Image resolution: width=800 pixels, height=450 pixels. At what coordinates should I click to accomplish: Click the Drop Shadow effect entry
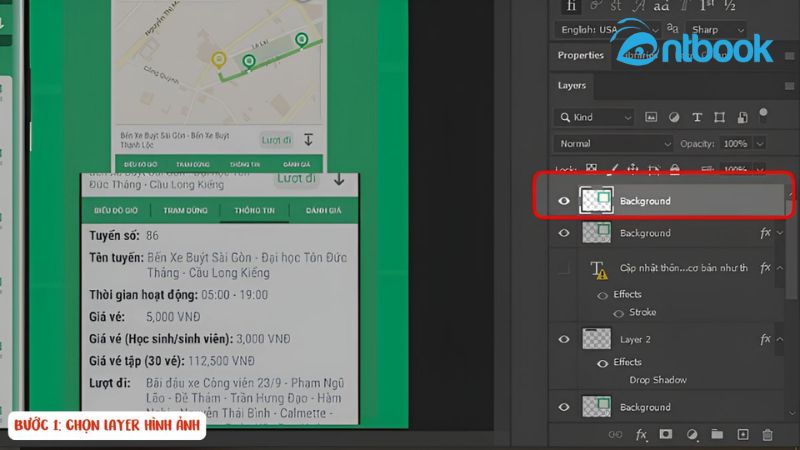pyautogui.click(x=658, y=380)
